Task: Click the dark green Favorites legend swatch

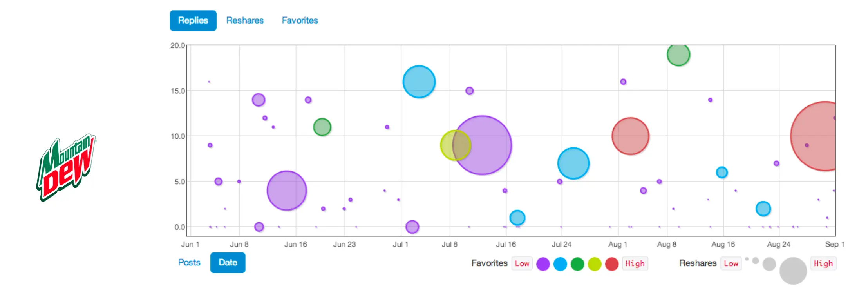Action: [577, 264]
